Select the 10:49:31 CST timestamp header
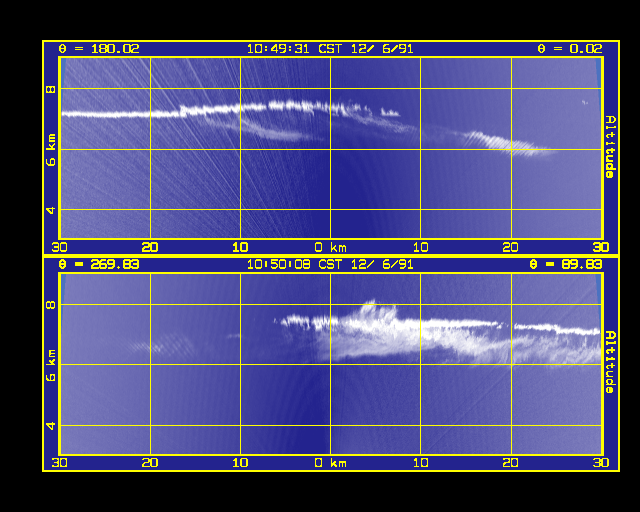 coord(330,49)
